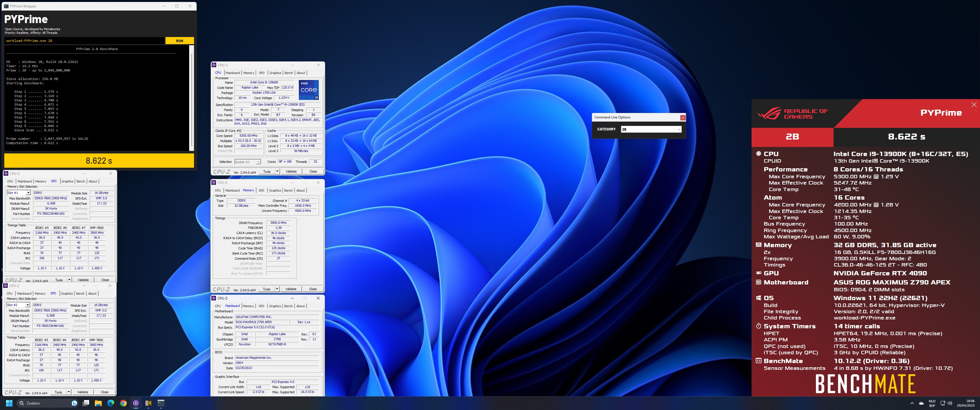Open Graphics tab in CPU-Z Mainboard window
980x410 pixels.
pos(275,306)
